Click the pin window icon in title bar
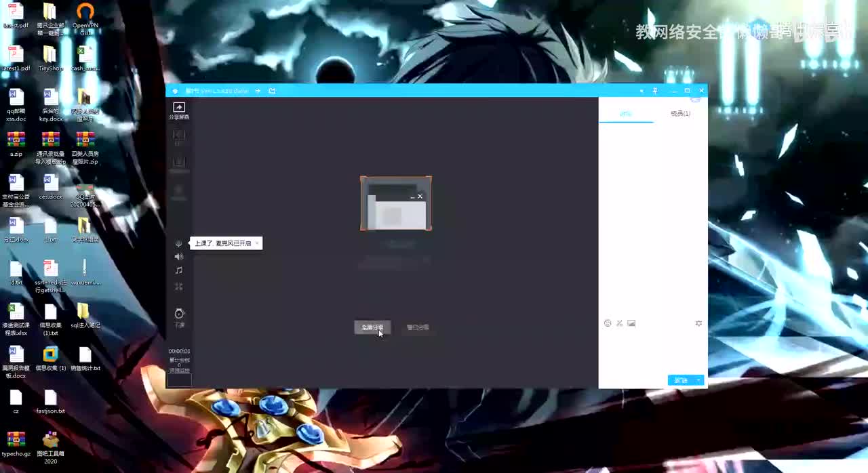 click(x=655, y=91)
